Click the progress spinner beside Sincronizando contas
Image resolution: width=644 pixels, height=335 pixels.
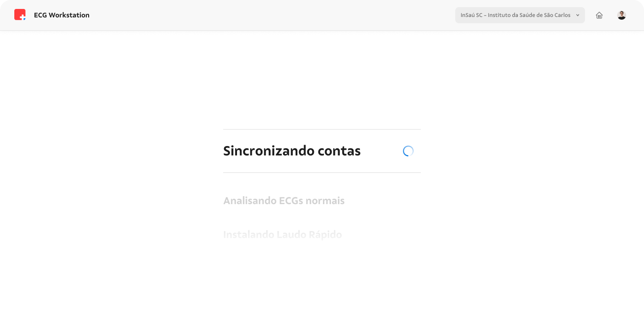[408, 151]
